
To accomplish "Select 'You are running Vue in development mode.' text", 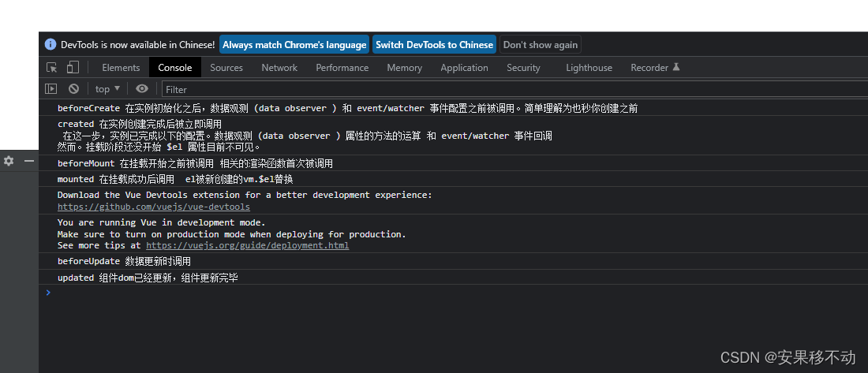I will (162, 222).
